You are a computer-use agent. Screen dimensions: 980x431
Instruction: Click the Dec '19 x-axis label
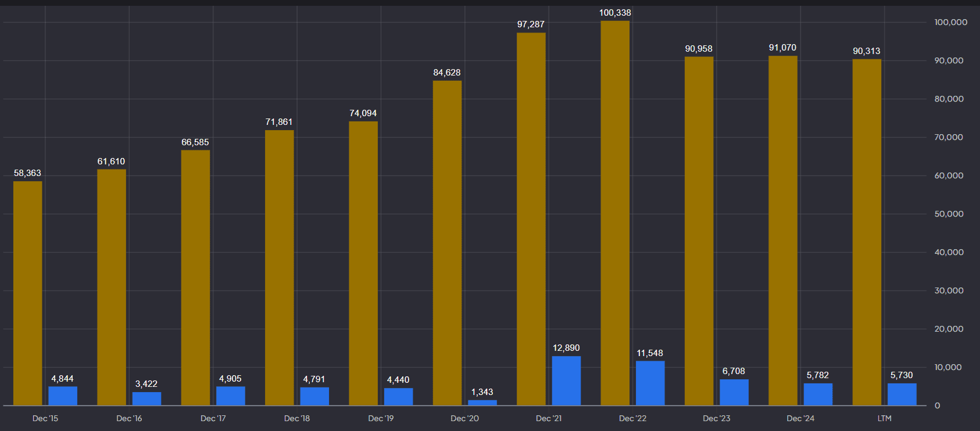click(381, 418)
